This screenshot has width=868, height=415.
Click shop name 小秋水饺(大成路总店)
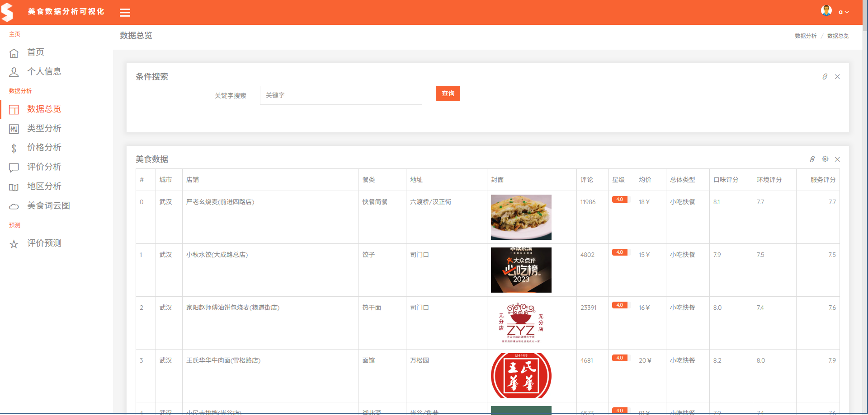click(x=217, y=255)
